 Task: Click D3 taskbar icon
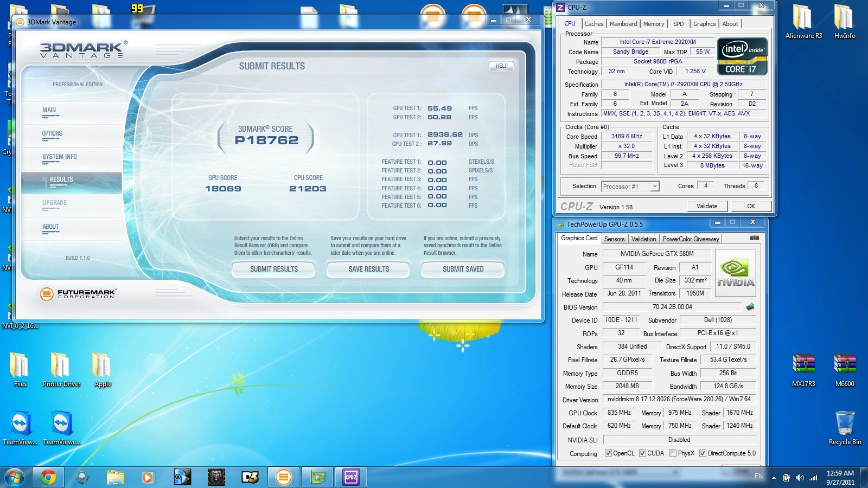(250, 477)
